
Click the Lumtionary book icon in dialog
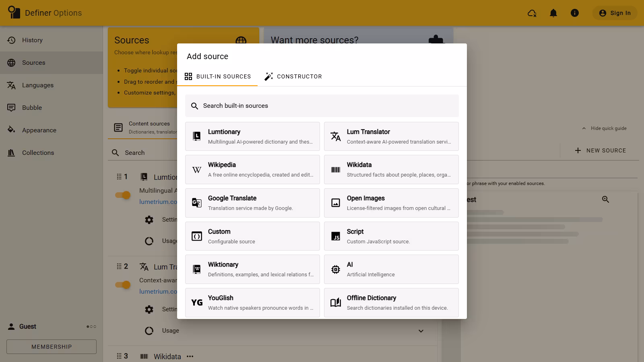click(x=197, y=136)
